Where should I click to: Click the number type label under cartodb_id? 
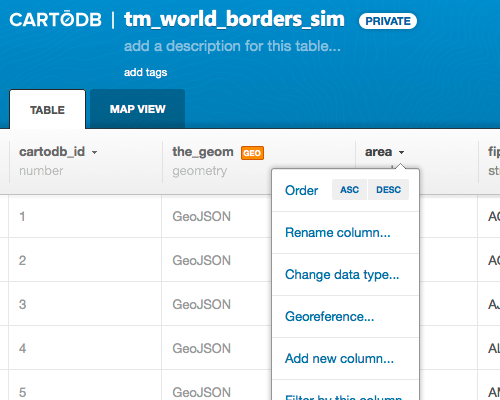pos(41,171)
